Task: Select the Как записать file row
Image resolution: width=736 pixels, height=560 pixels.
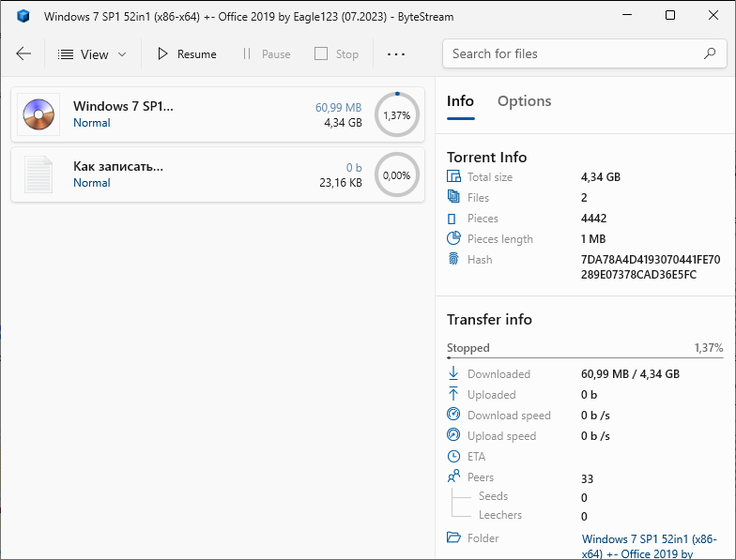Action: point(218,174)
